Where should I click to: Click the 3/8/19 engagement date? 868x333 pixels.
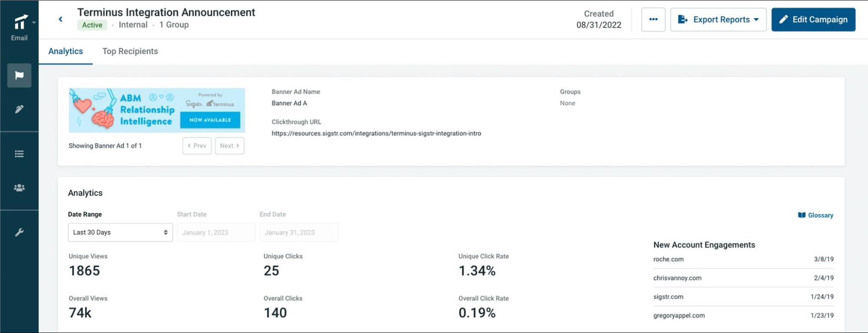[824, 259]
